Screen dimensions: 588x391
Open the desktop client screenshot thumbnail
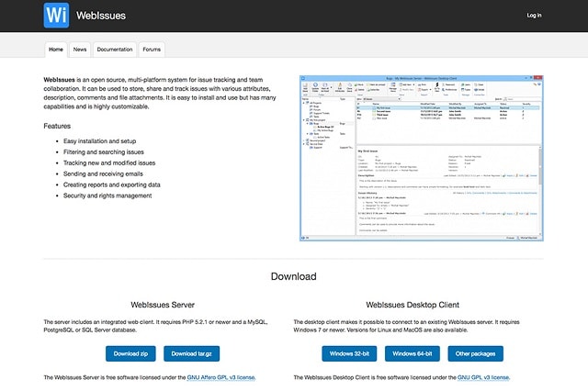click(422, 158)
